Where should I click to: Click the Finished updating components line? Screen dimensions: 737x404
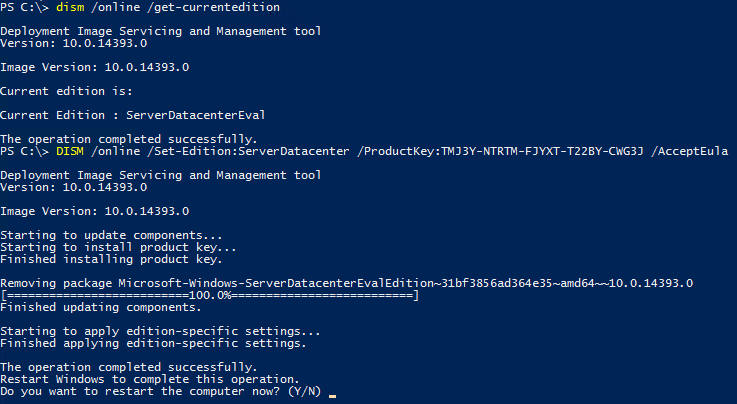(x=101, y=307)
